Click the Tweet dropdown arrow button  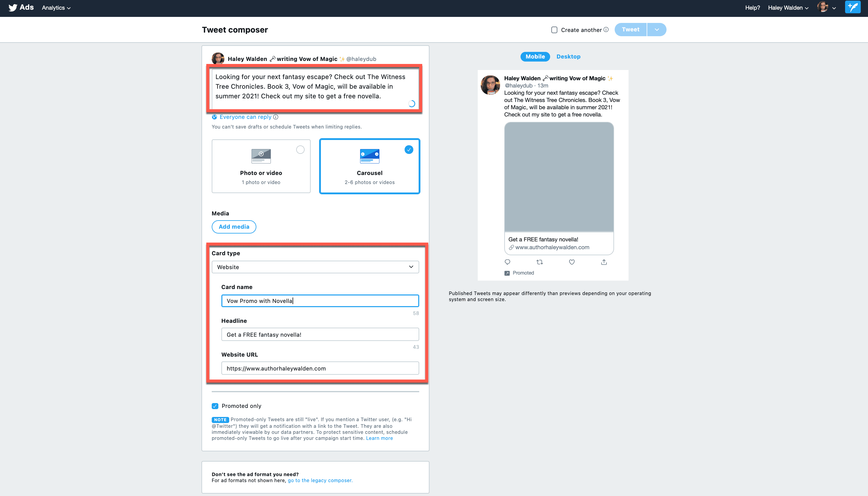(656, 29)
